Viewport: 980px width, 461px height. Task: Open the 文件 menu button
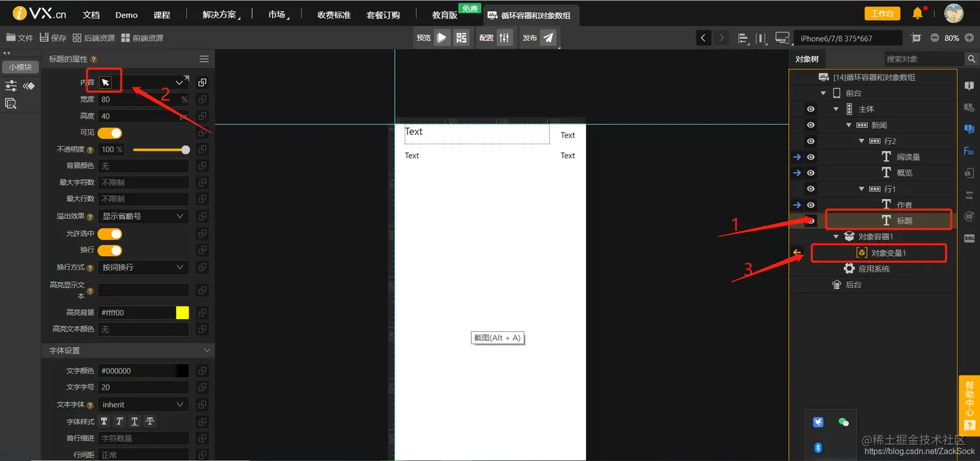click(x=19, y=38)
